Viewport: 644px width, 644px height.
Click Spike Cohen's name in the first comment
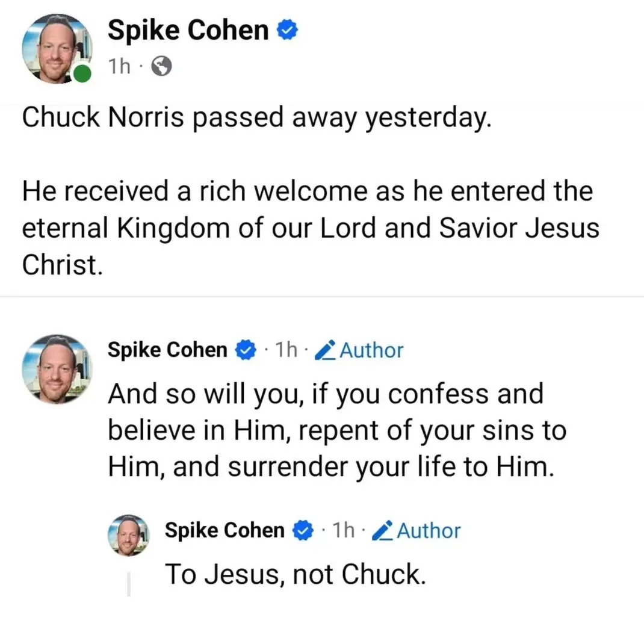coord(167,350)
